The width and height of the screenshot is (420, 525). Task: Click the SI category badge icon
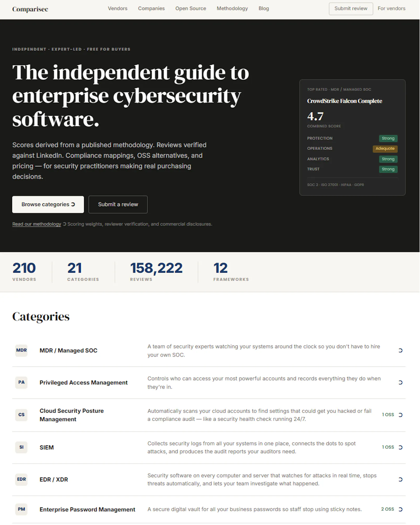(22, 447)
